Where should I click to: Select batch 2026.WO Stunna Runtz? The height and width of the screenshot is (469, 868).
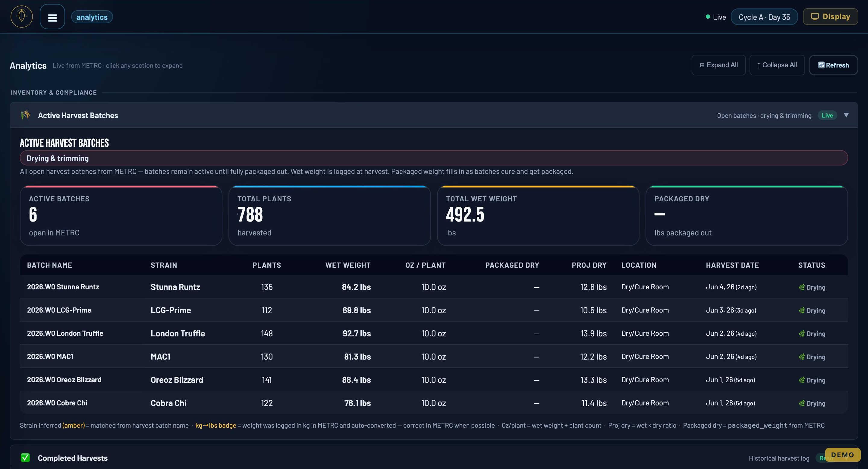click(x=63, y=287)
